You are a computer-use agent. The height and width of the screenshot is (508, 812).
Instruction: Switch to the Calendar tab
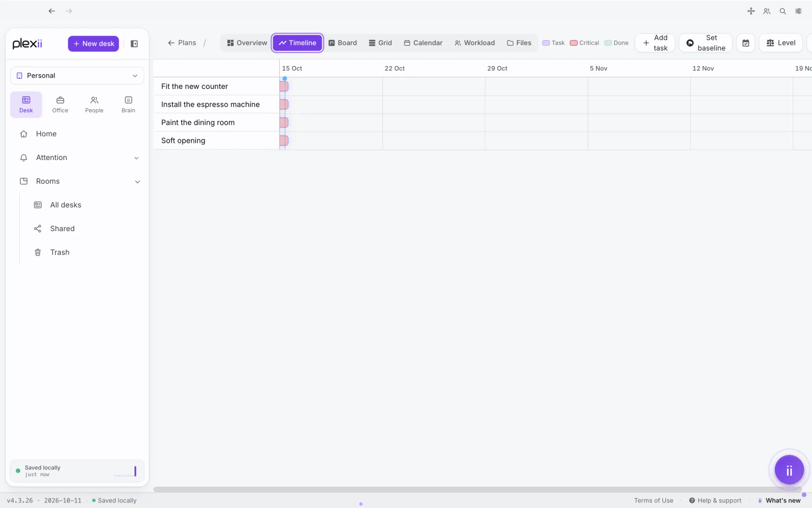[x=423, y=43]
